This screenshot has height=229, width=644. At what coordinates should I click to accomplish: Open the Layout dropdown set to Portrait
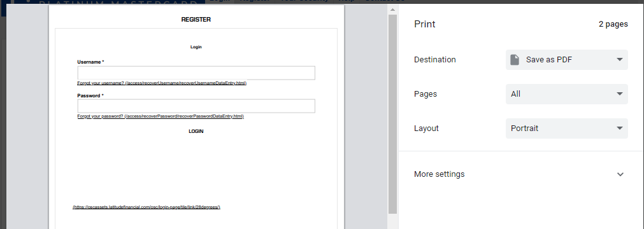(x=566, y=128)
